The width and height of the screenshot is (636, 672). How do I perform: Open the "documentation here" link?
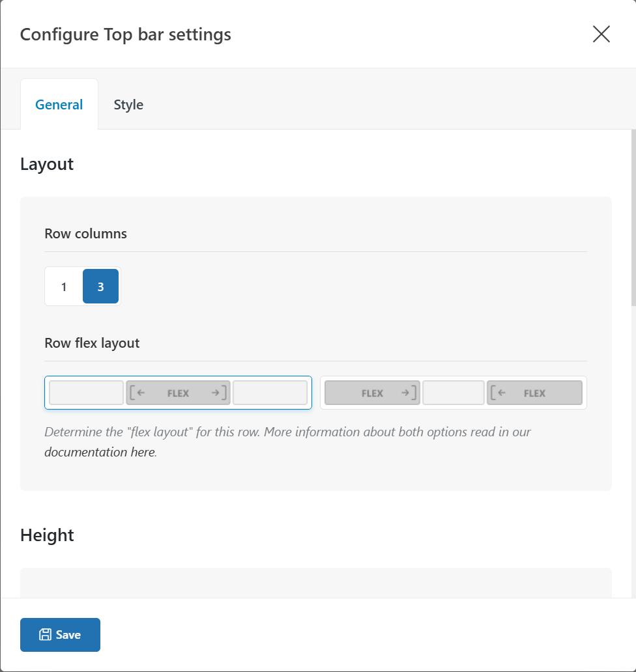point(100,452)
